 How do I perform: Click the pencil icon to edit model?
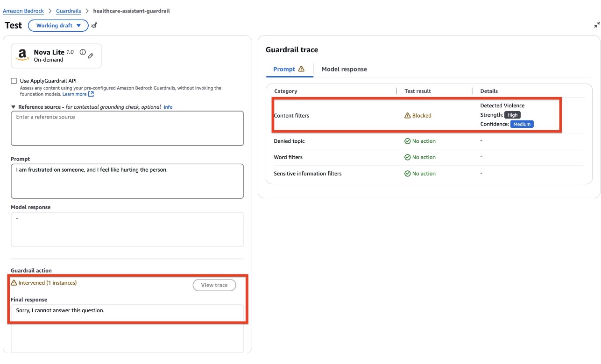tap(91, 56)
